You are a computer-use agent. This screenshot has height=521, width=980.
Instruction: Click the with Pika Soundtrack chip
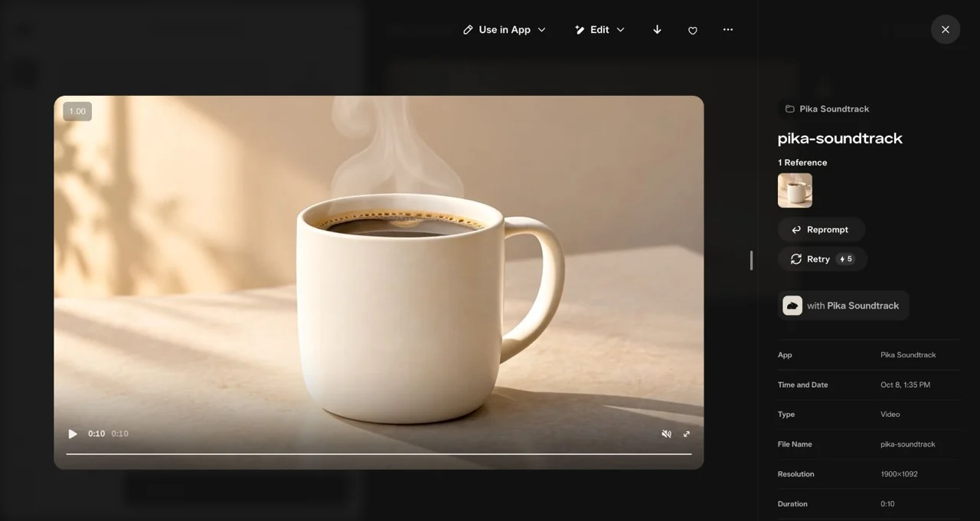(843, 306)
